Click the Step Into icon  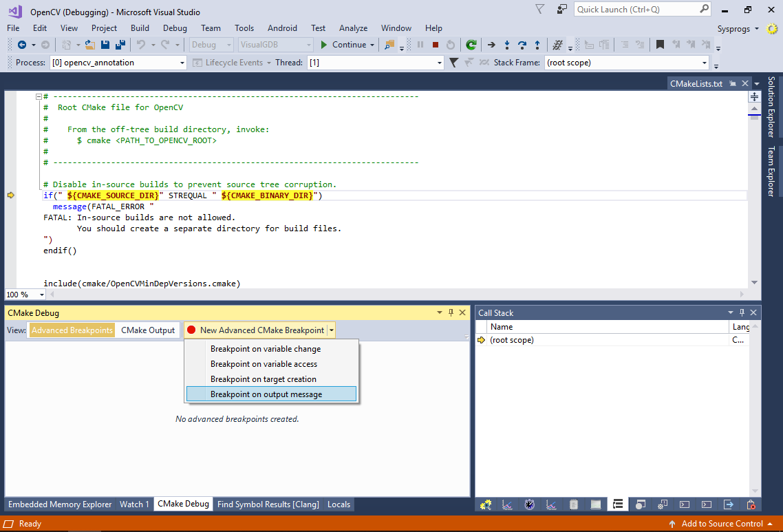click(x=507, y=45)
